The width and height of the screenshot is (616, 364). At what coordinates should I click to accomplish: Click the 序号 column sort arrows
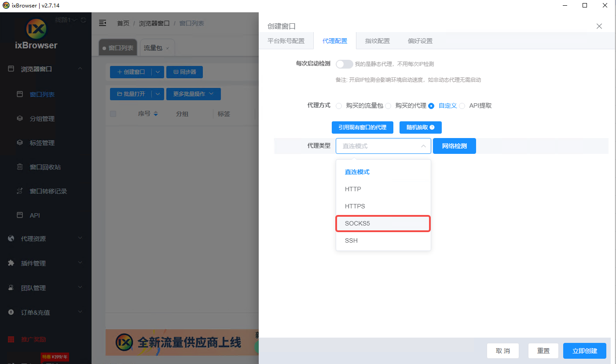(x=155, y=114)
